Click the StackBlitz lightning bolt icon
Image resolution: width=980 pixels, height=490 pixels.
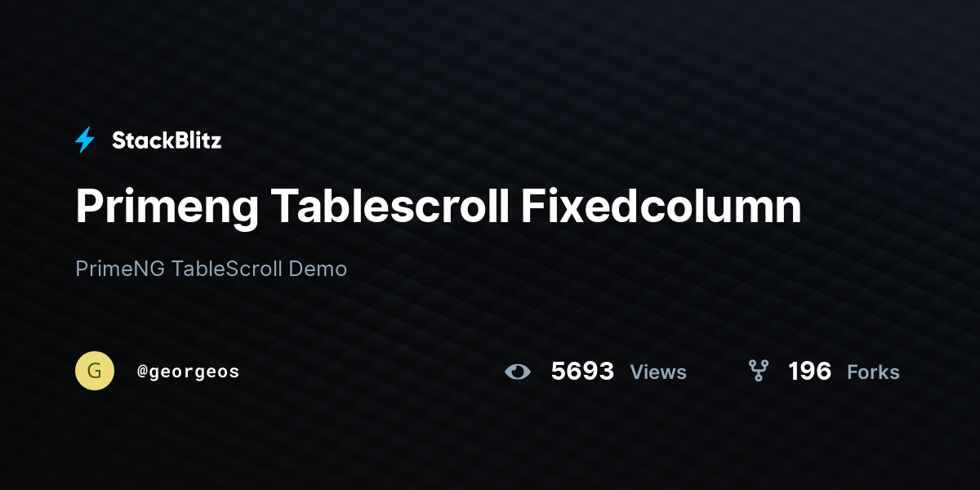click(x=85, y=140)
